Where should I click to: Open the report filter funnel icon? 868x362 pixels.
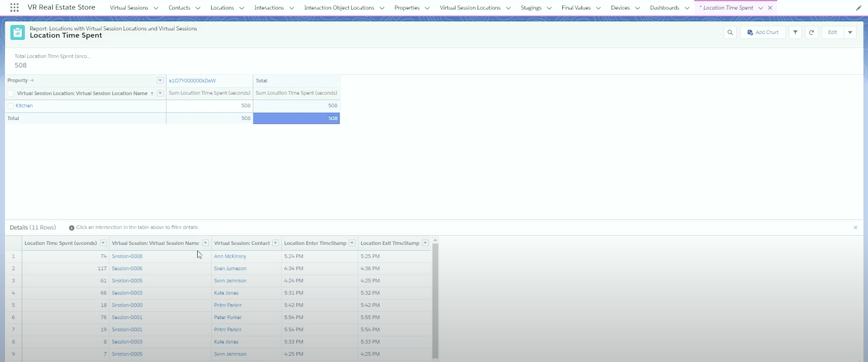pos(795,33)
